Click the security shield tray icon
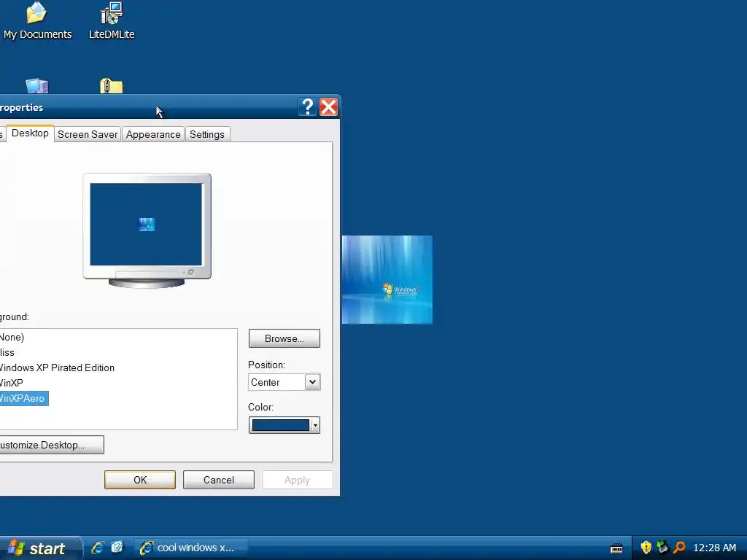 click(646, 548)
